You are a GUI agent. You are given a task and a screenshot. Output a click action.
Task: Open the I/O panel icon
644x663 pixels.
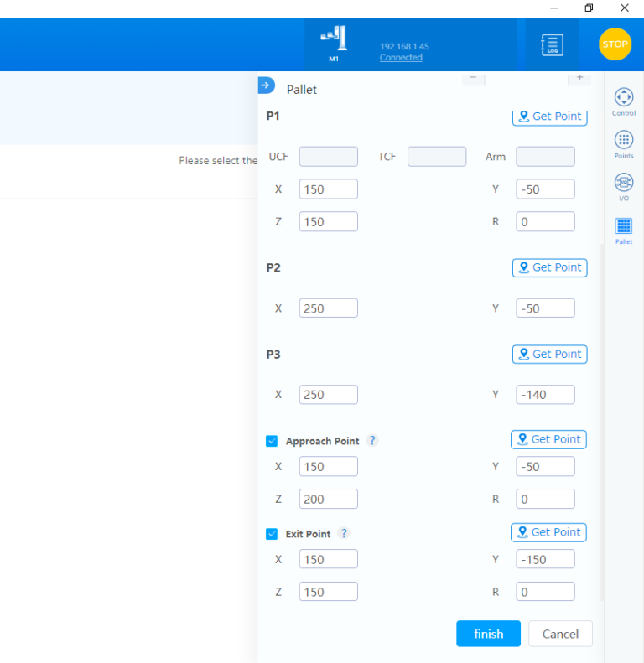[x=624, y=183]
